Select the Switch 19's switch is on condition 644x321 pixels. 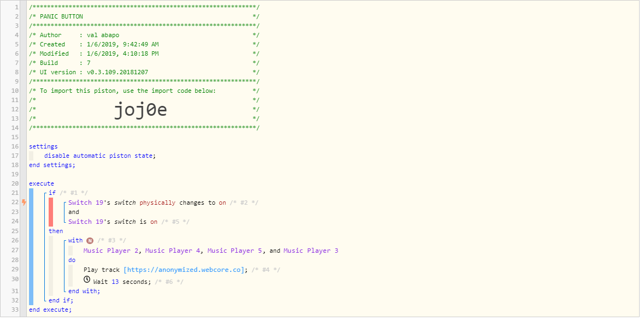(x=129, y=222)
